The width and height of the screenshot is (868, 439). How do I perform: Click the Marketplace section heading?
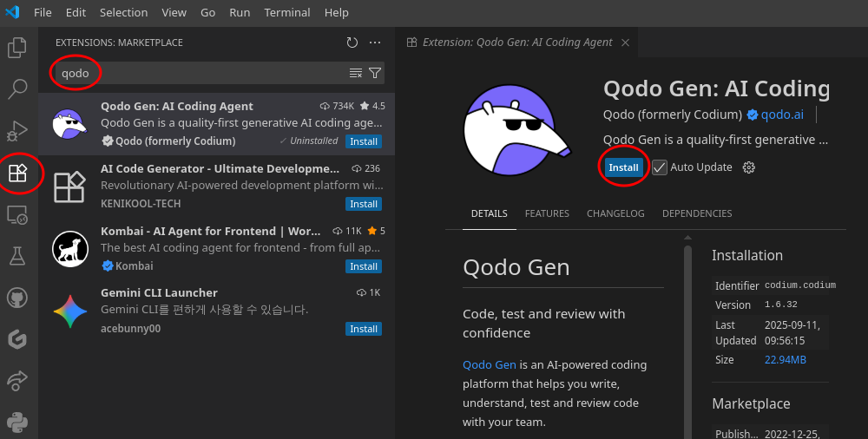click(x=751, y=403)
